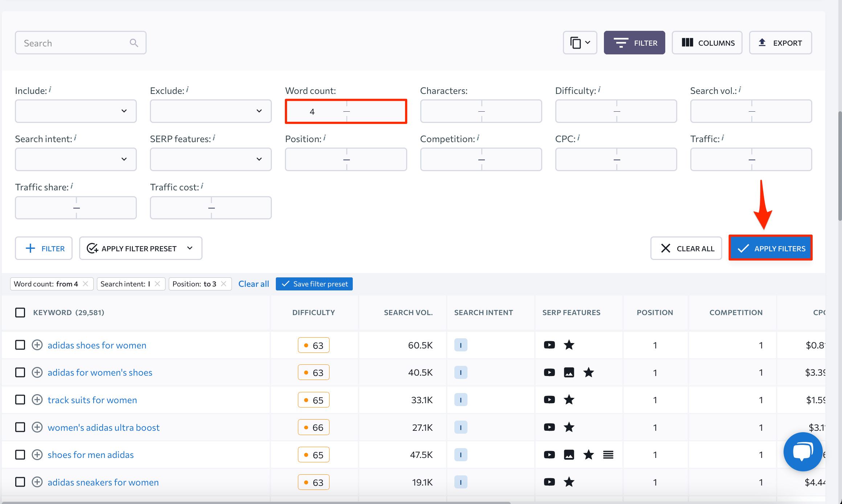Expand the Include dropdown
Image resolution: width=842 pixels, height=504 pixels.
[x=76, y=111]
